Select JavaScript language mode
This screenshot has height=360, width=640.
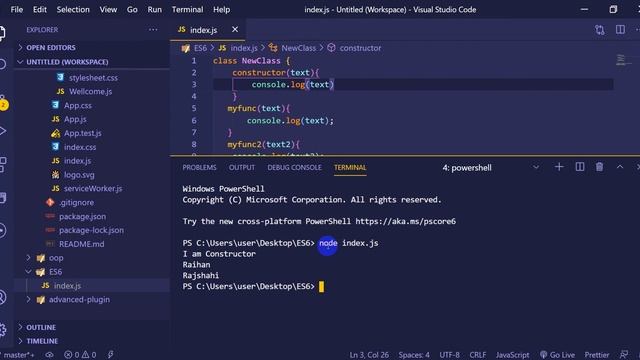(512, 355)
